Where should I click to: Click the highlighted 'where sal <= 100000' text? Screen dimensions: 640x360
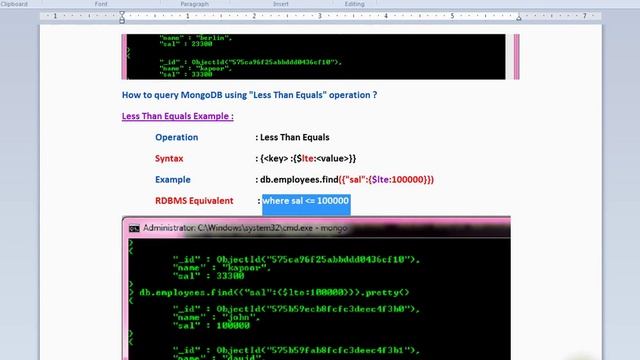306,201
